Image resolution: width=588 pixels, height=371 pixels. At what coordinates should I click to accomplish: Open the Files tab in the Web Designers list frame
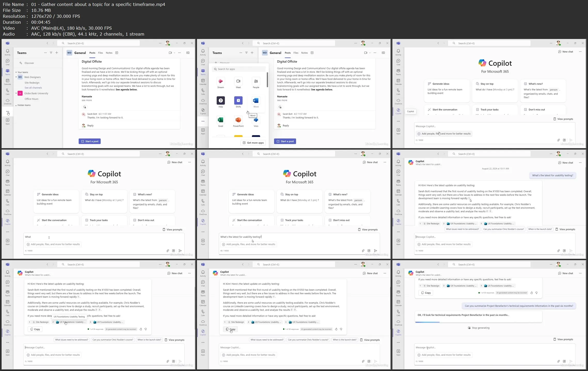pyautogui.click(x=100, y=53)
